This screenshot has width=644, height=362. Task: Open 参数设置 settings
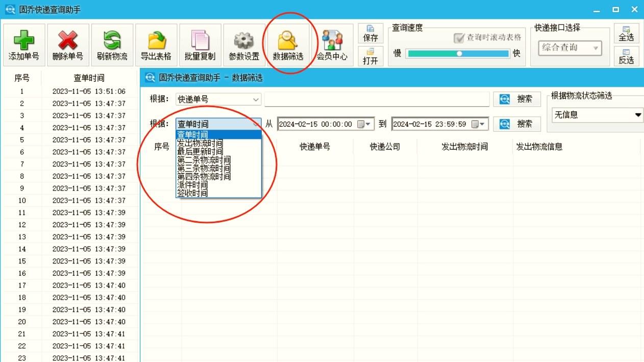243,44
